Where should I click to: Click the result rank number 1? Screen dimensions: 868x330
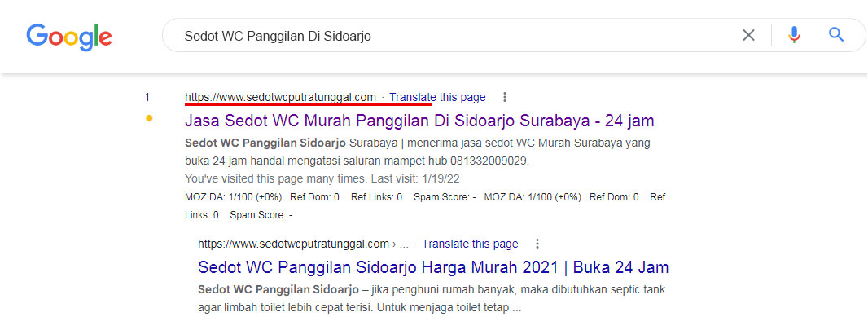pyautogui.click(x=147, y=98)
